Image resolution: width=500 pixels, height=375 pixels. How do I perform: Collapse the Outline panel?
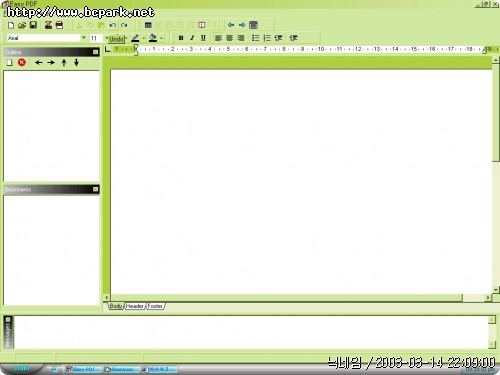[95, 52]
